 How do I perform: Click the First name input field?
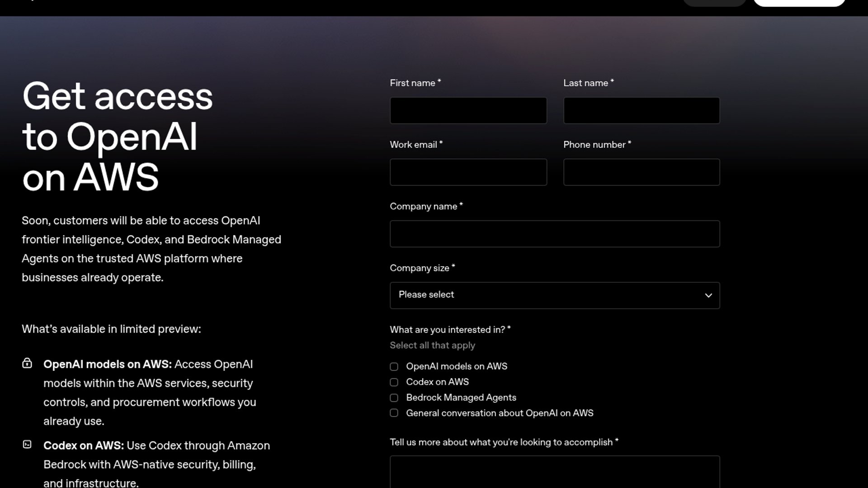[x=468, y=110]
